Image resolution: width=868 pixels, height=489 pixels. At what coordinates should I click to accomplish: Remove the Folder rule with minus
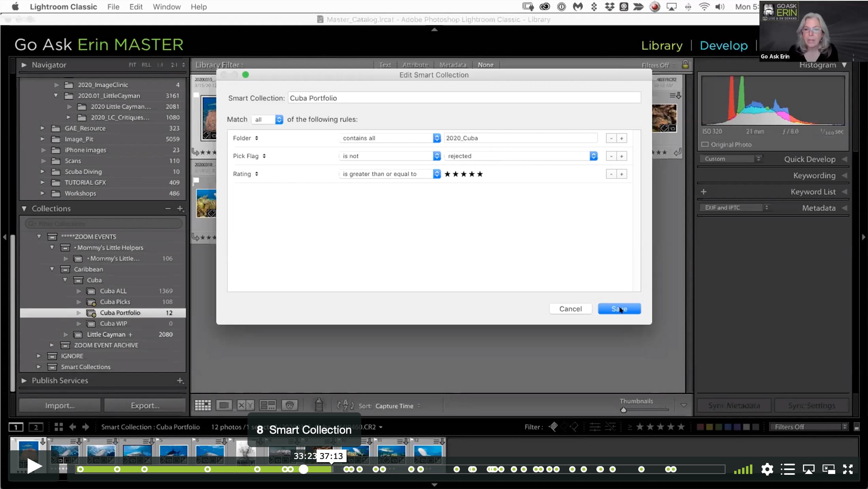611,138
